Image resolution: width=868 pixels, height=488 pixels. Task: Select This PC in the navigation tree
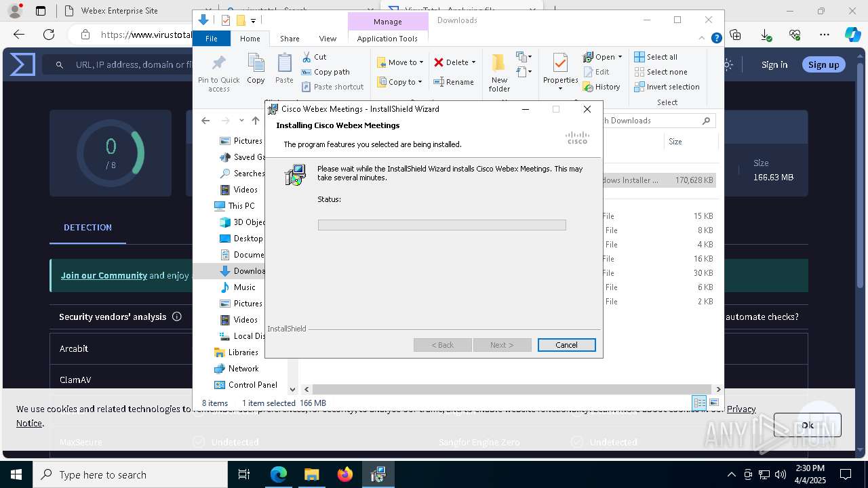(241, 206)
